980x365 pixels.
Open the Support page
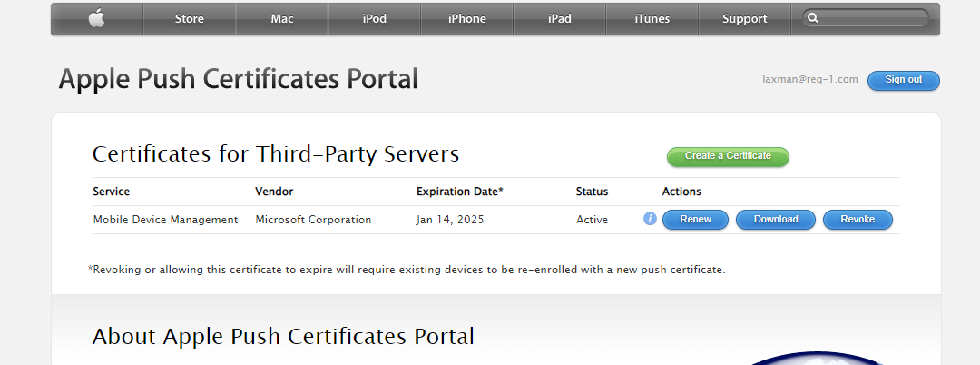(x=744, y=19)
